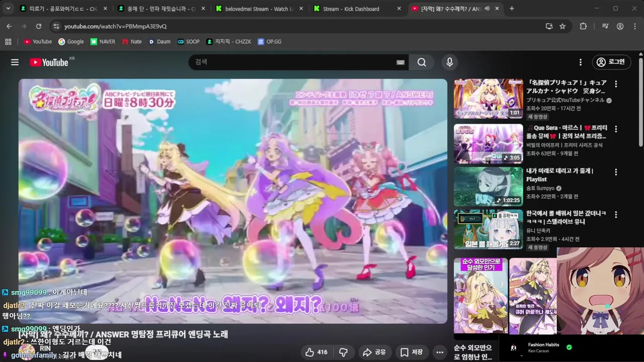Open the OP.GG bookmark
The width and height of the screenshot is (644, 362).
click(269, 42)
